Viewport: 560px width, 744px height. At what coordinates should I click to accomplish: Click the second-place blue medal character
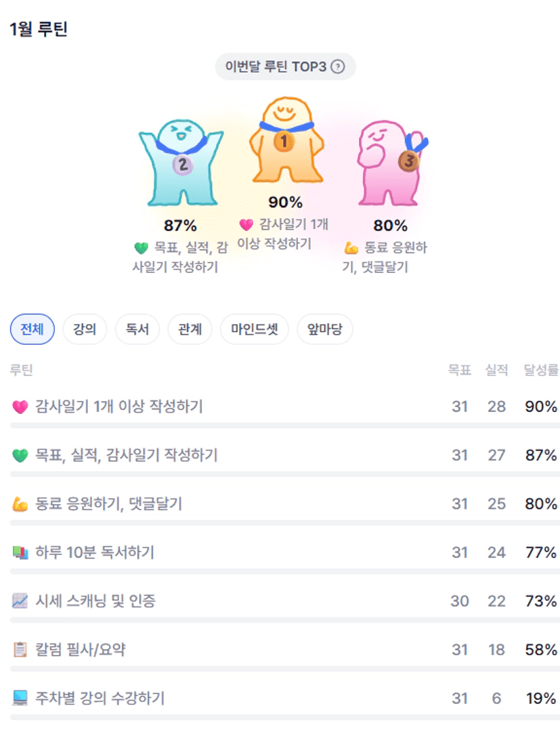pos(181,163)
